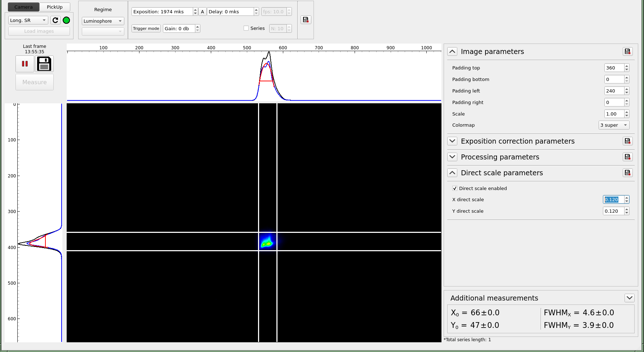This screenshot has width=644, height=352.
Task: Click the refresh camera icon
Action: click(x=55, y=21)
